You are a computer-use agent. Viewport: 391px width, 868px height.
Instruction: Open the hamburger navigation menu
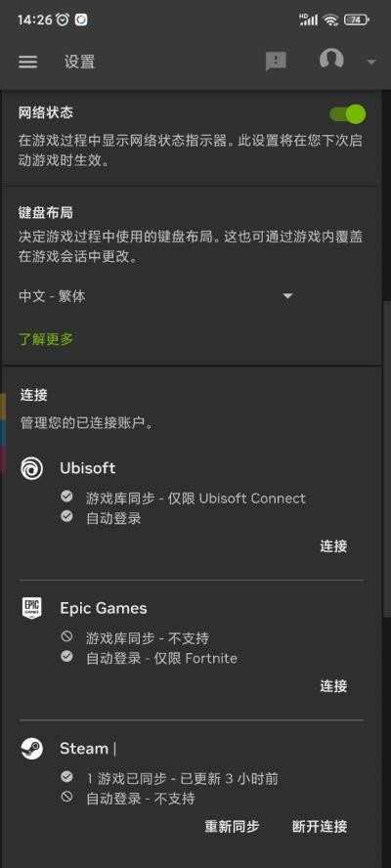click(x=27, y=62)
